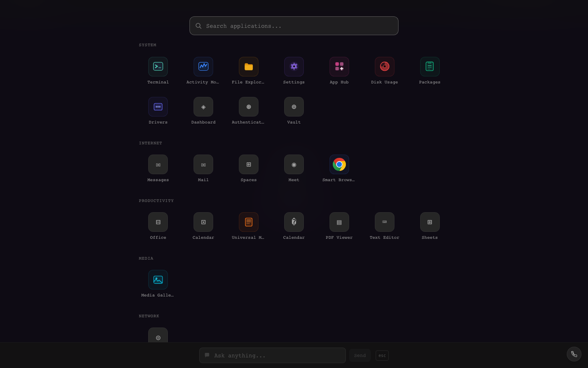Launch the Drivers app

(x=158, y=107)
